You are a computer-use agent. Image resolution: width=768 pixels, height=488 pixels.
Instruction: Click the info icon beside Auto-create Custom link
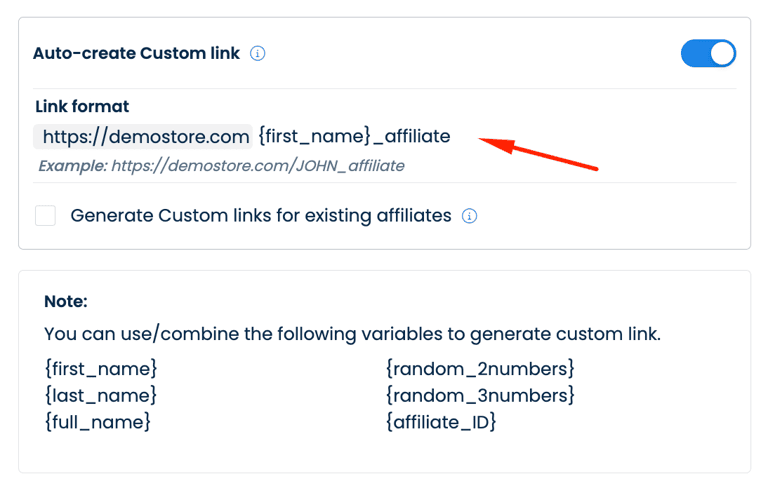click(x=258, y=54)
